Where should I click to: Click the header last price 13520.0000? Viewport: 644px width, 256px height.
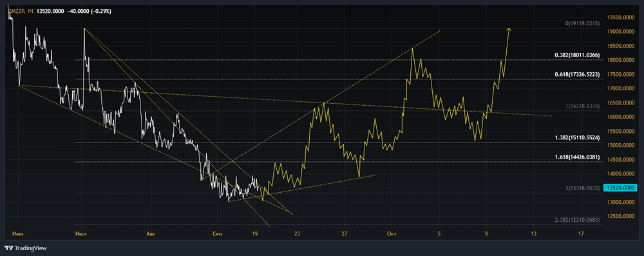point(50,12)
